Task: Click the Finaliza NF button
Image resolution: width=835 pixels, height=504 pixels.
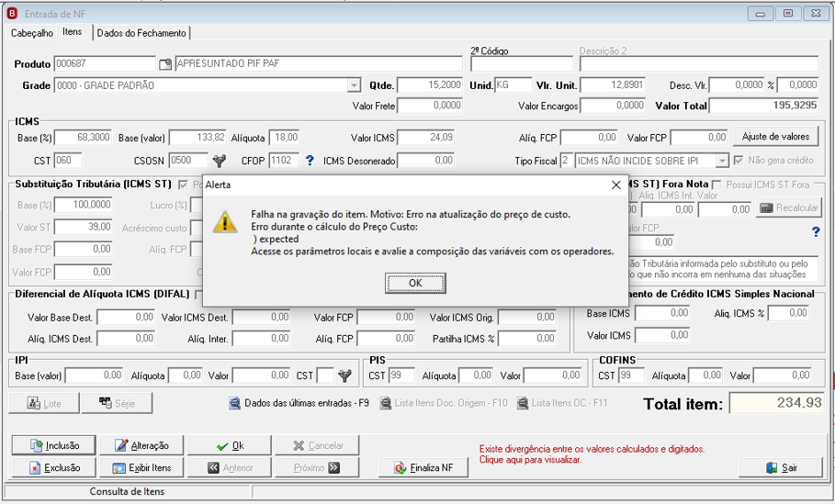Action: 423,468
